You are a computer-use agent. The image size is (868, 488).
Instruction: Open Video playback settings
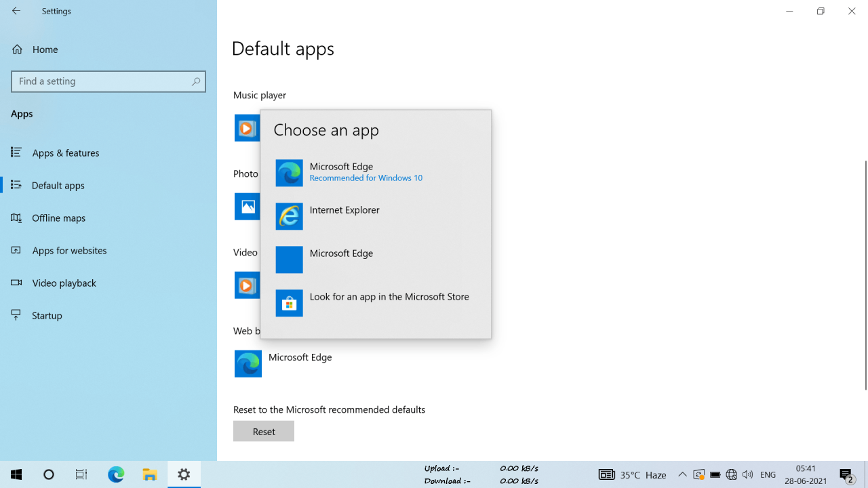[108, 283]
